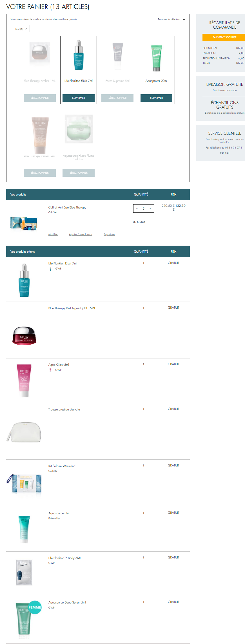Click 'Terminer la sélection' expander
Screen dimensions: 245x644
(169, 19)
